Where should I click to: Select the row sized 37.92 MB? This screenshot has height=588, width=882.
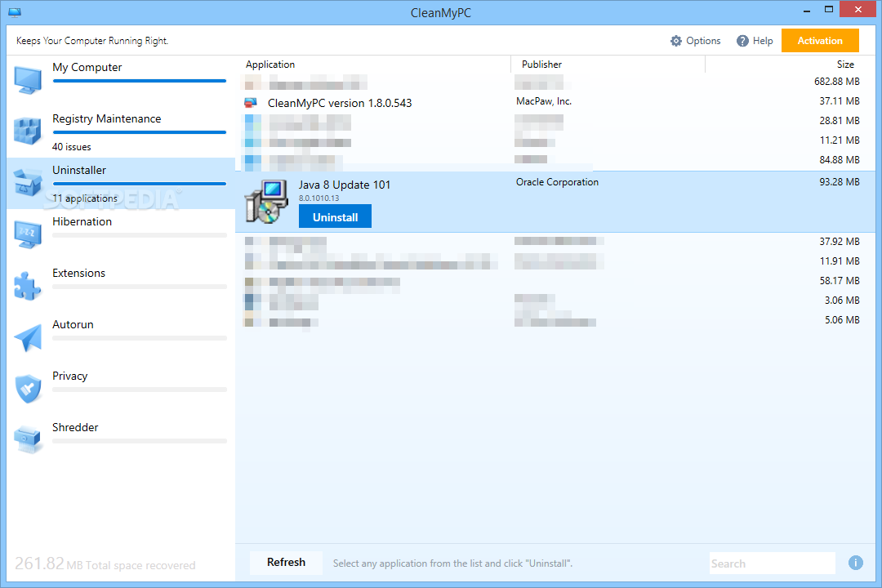click(x=556, y=243)
